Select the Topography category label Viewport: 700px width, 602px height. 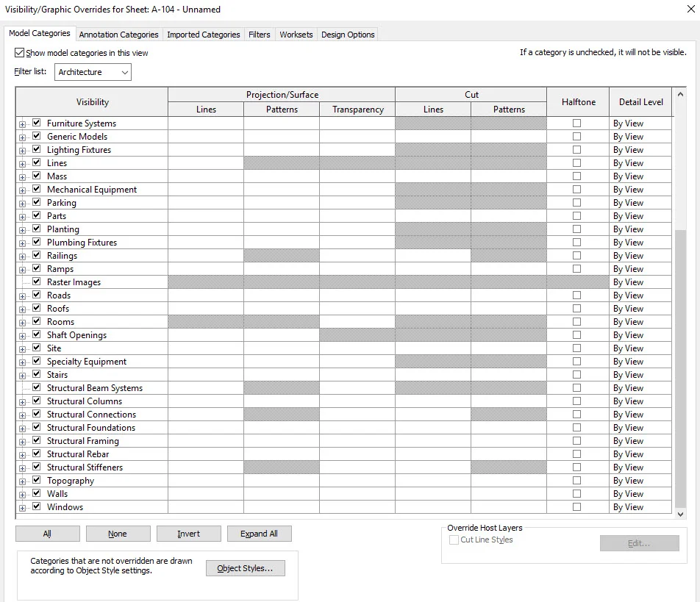coord(71,481)
